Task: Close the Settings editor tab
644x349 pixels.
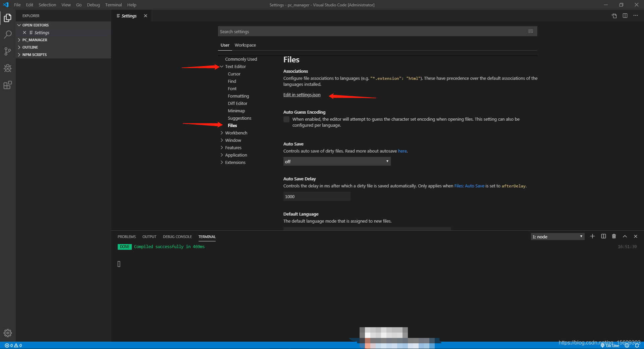Action: [146, 16]
